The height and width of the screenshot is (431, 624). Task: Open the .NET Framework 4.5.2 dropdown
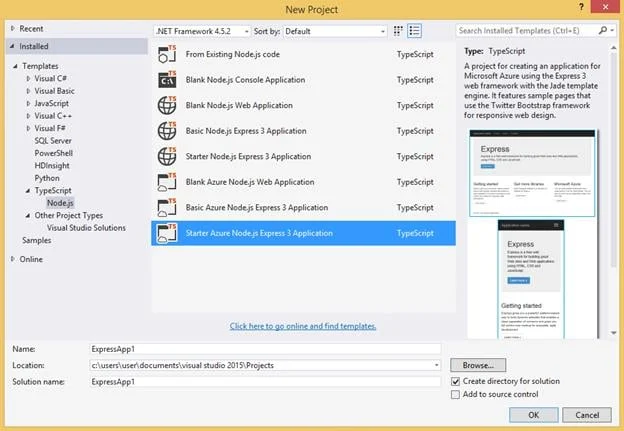click(202, 31)
